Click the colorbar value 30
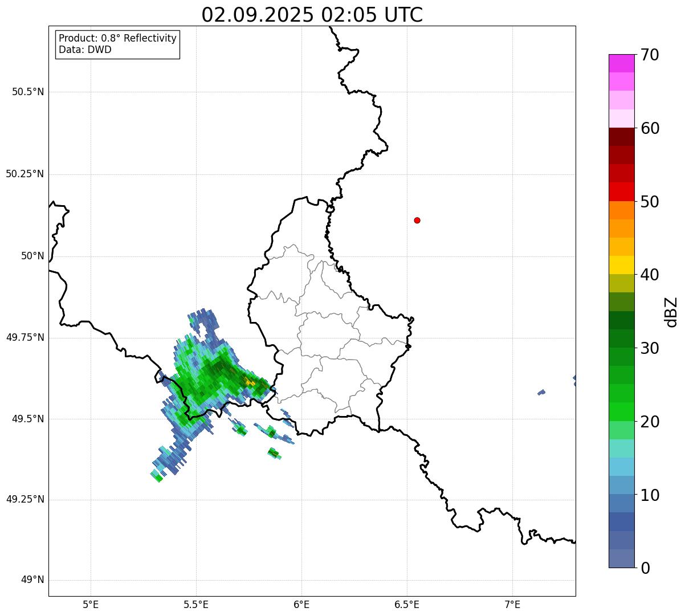Image resolution: width=685 pixels, height=616 pixels. (x=650, y=348)
